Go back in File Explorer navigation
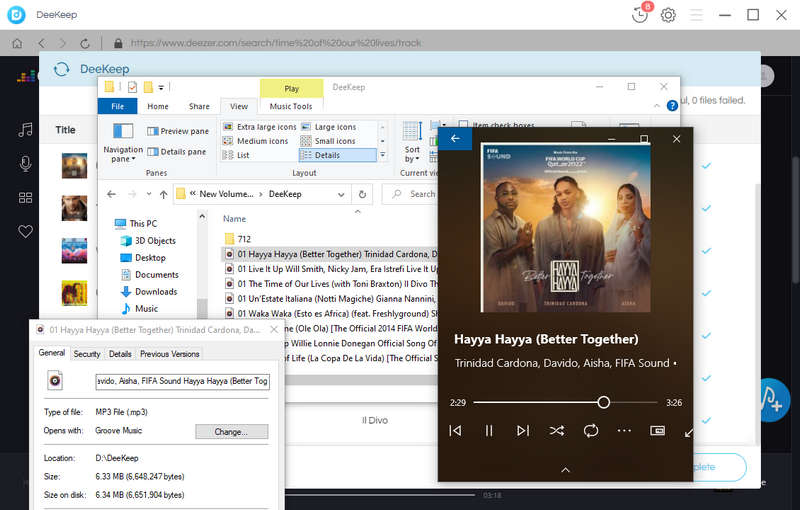Image resolution: width=800 pixels, height=510 pixels. click(x=111, y=194)
